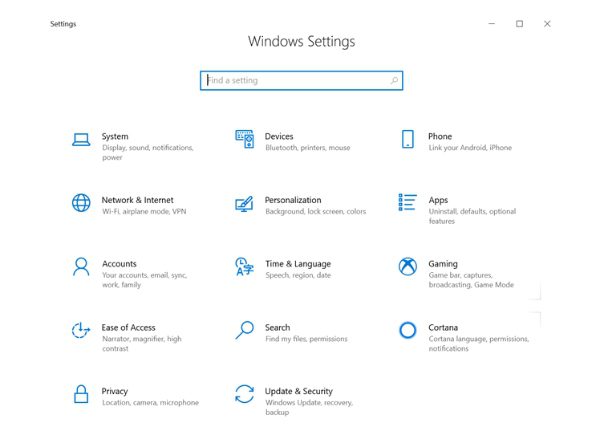Open the Search category heading
600x427 pixels.
277,328
